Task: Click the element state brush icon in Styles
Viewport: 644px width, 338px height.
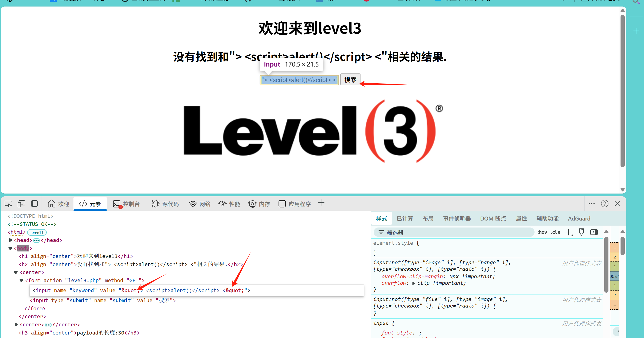Action: (x=581, y=232)
